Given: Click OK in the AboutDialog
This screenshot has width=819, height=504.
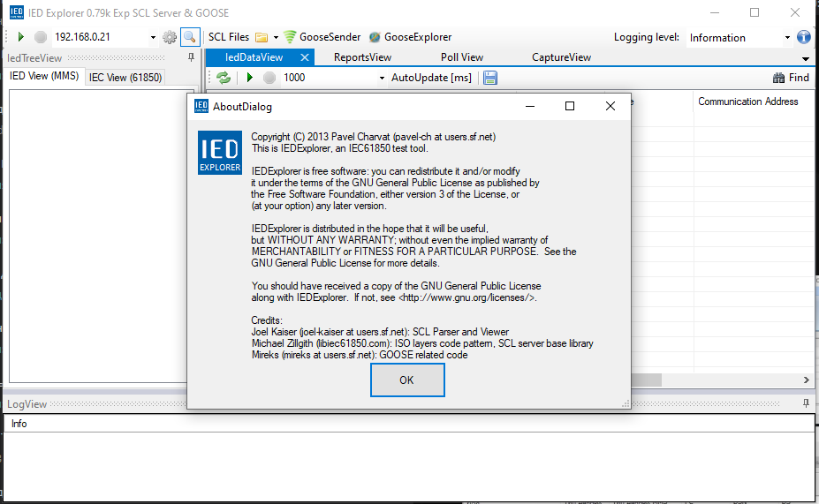Looking at the screenshot, I should [407, 380].
